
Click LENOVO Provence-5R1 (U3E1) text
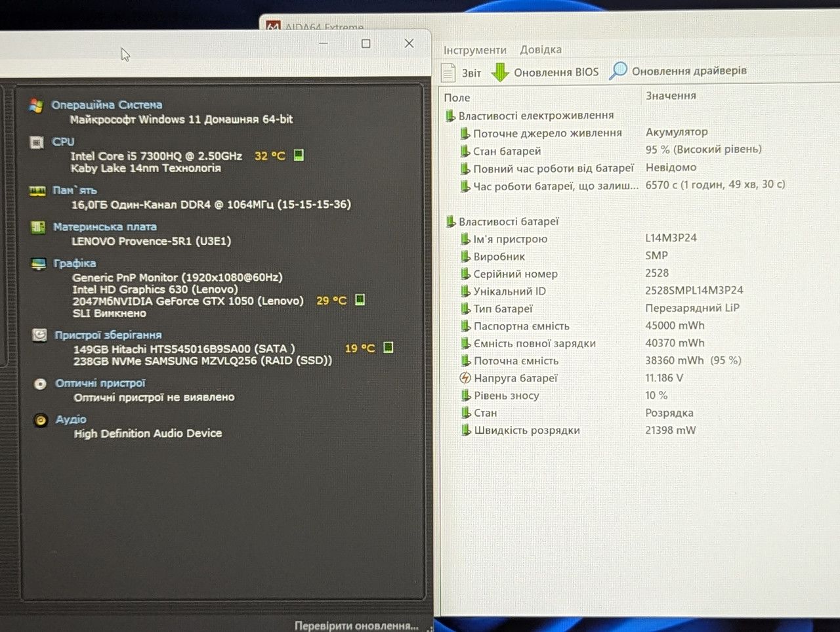coord(151,241)
